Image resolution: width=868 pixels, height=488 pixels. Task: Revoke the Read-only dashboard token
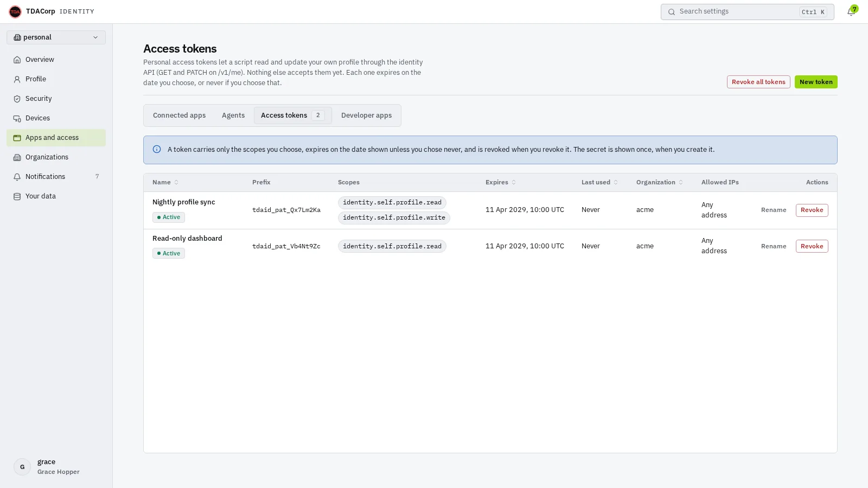pyautogui.click(x=812, y=246)
